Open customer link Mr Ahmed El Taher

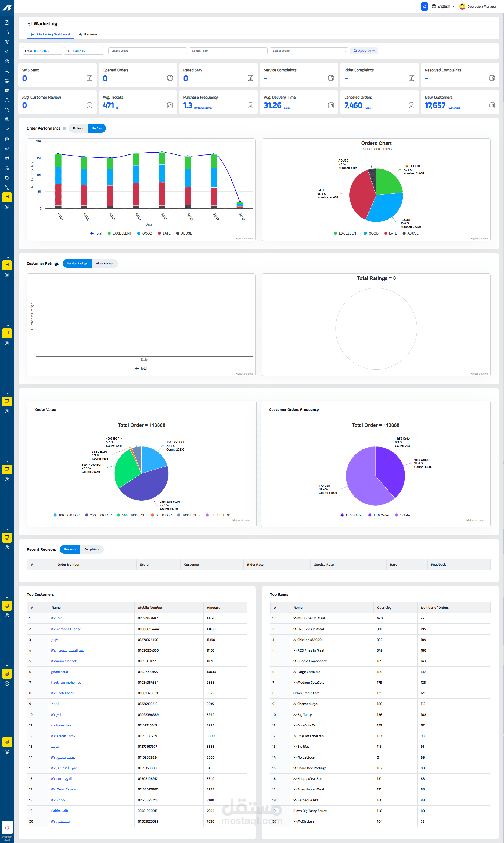click(x=66, y=629)
